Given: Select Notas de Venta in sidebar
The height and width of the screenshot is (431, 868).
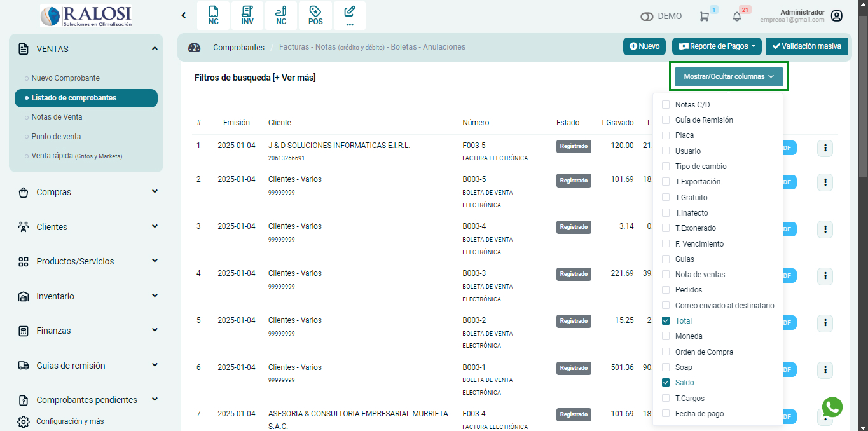Looking at the screenshot, I should 57,117.
